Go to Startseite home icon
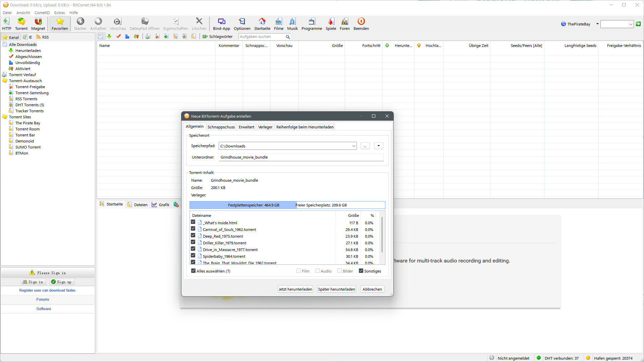The image size is (644, 362). [262, 24]
